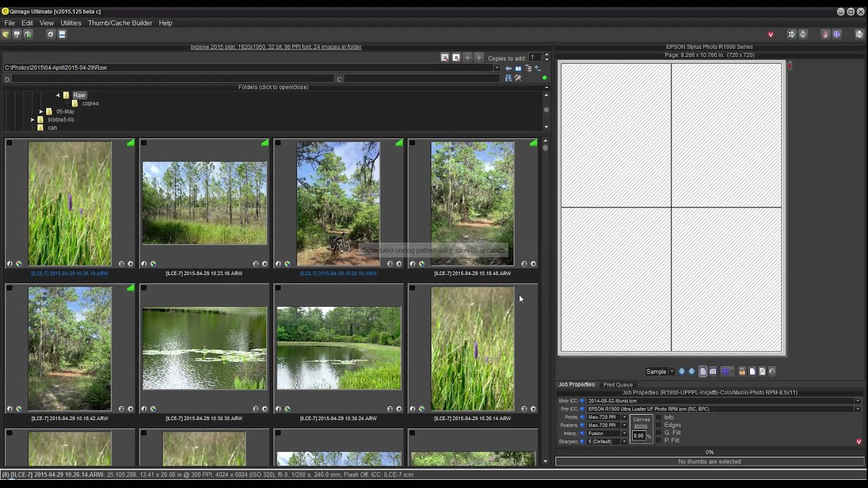868x488 pixels.
Task: Open the Prints resolution dropdown
Action: [x=624, y=418]
